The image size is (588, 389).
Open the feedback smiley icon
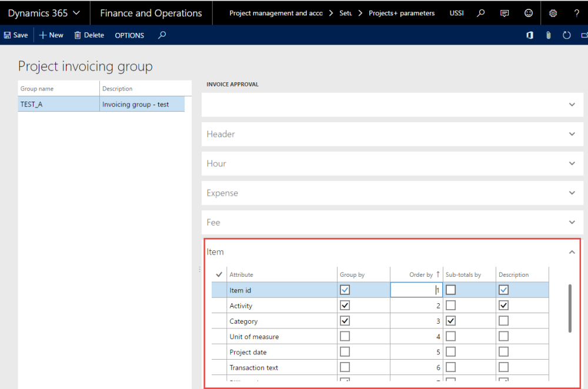point(528,12)
